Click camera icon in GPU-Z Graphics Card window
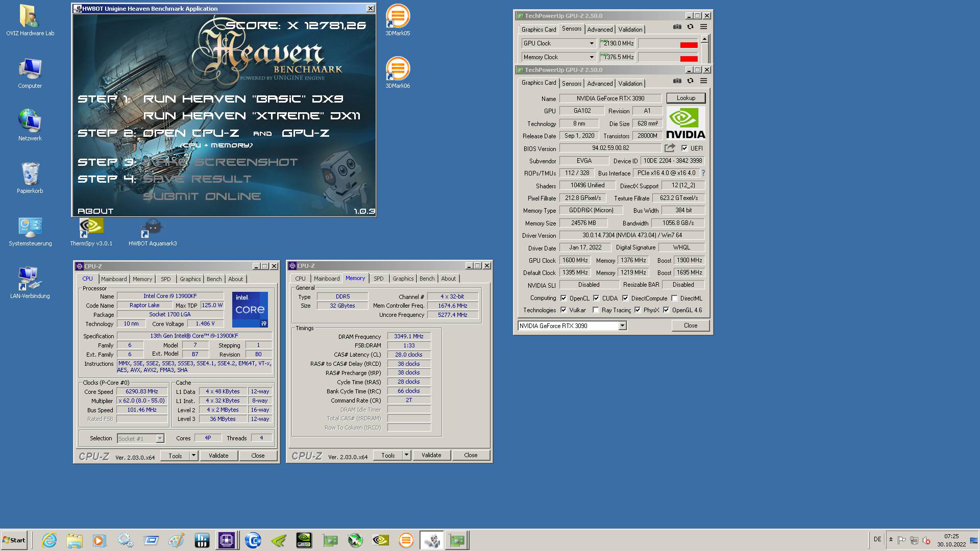The height and width of the screenshot is (551, 980). (x=677, y=81)
